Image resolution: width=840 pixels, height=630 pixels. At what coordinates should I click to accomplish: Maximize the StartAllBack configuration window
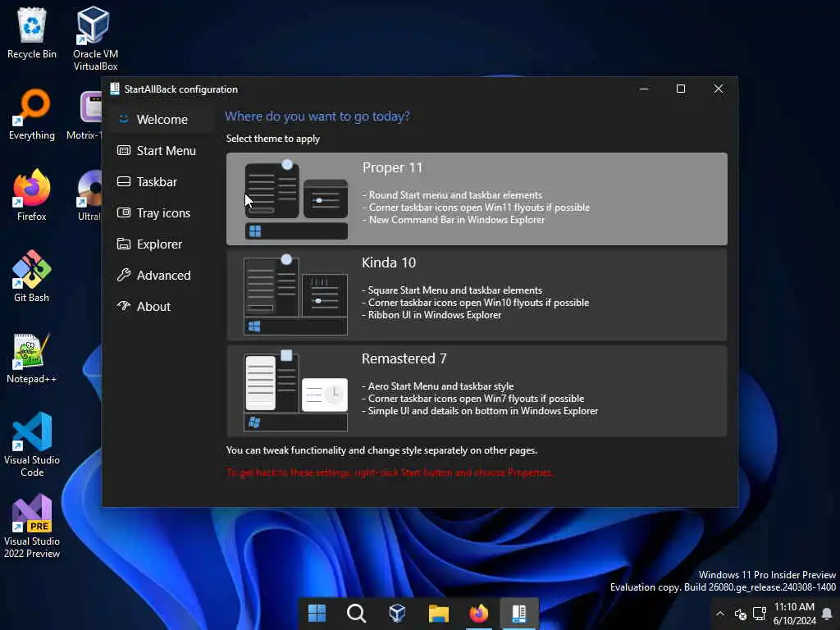680,89
